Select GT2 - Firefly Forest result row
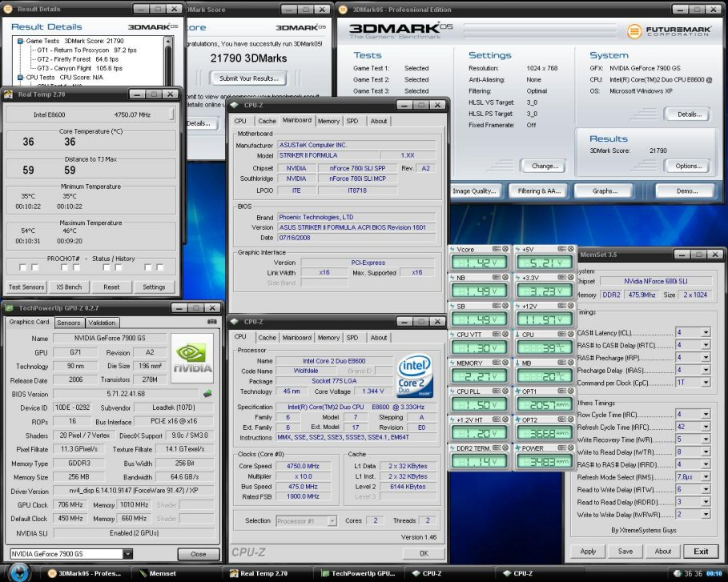The image size is (728, 582). coord(78,59)
